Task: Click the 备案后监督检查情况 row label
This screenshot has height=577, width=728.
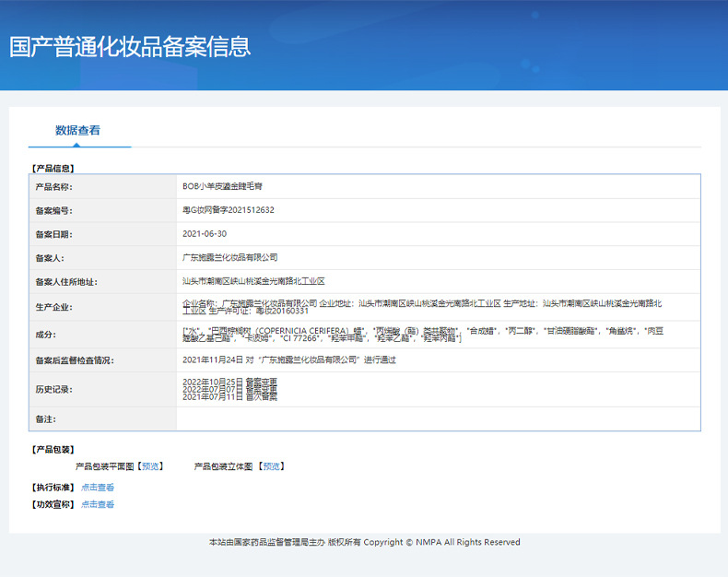Action: click(x=75, y=360)
